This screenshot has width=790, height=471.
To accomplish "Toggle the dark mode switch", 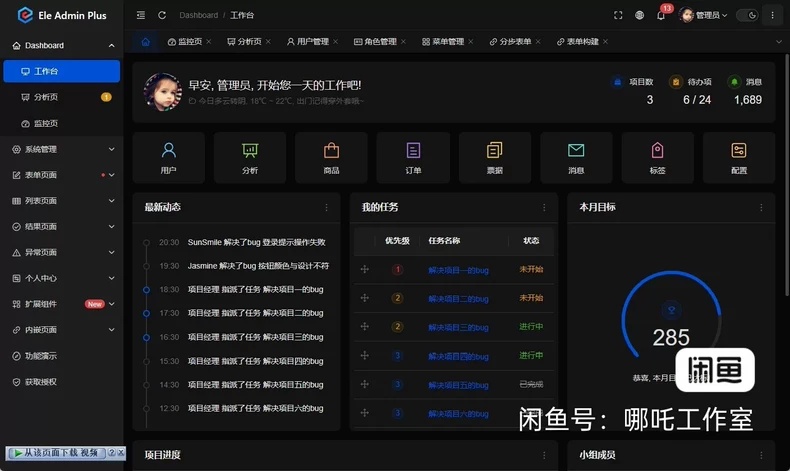I will [x=747, y=15].
